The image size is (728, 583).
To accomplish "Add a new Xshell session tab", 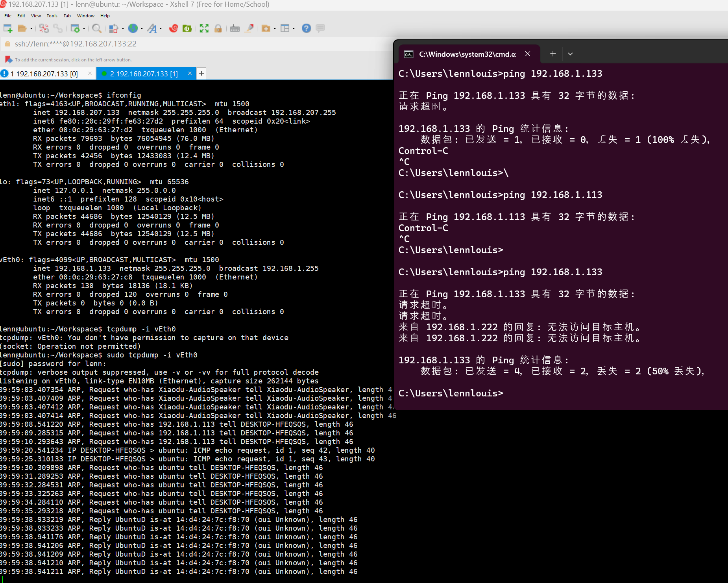I will click(201, 73).
